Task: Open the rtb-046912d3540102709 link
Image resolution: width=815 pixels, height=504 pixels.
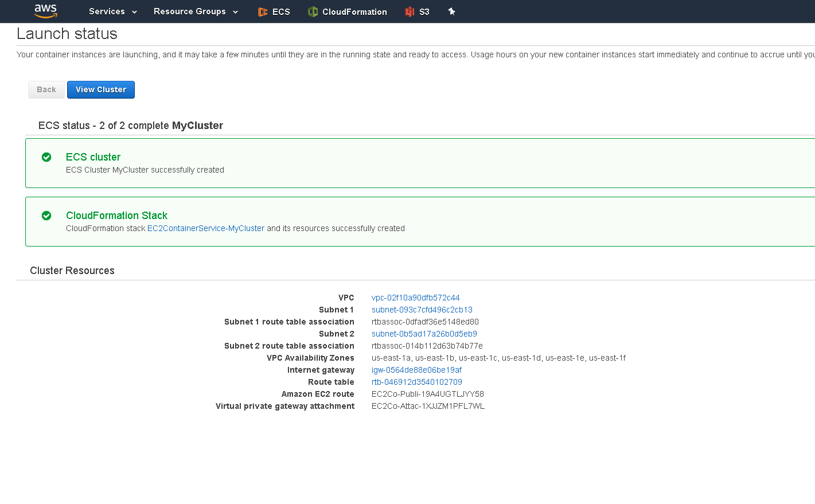Action: click(417, 382)
